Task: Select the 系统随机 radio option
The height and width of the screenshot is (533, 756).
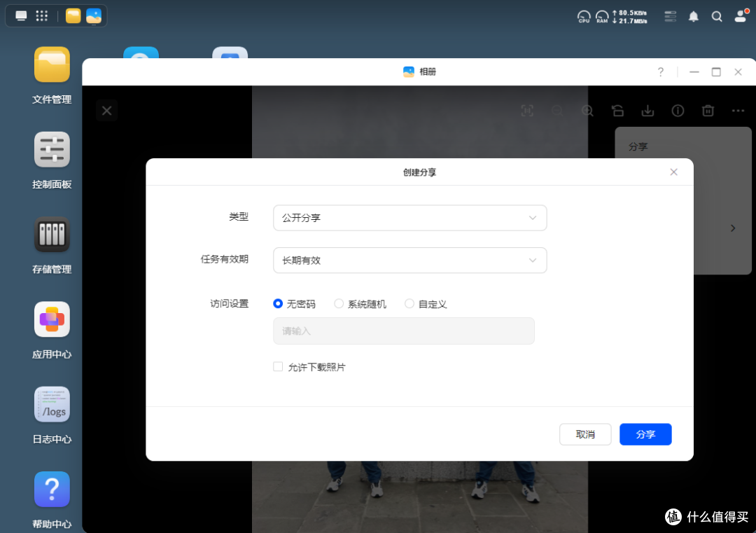Action: [x=339, y=303]
